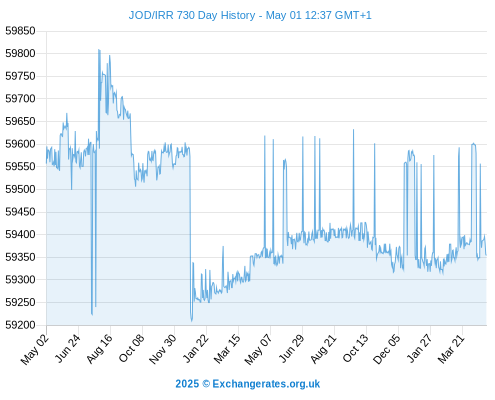This screenshot has height=400, width=495.
Task: Select the Aug 16 x-axis label
Action: [99, 349]
